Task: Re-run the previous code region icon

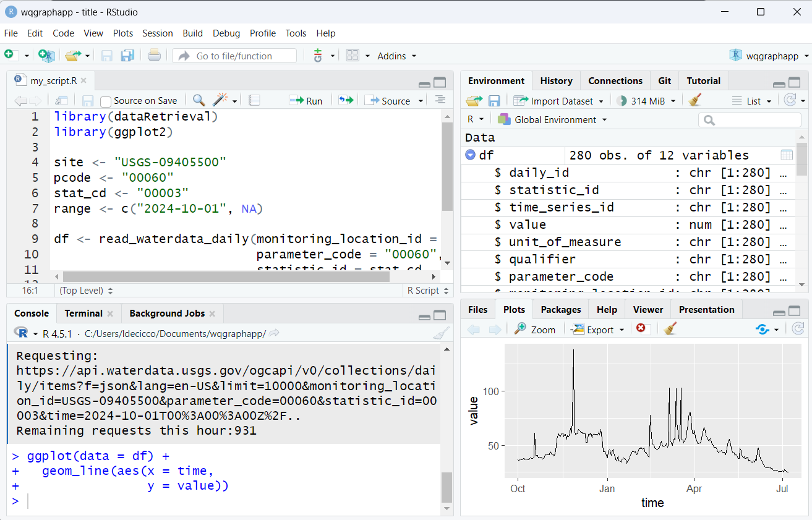Action: tap(346, 100)
